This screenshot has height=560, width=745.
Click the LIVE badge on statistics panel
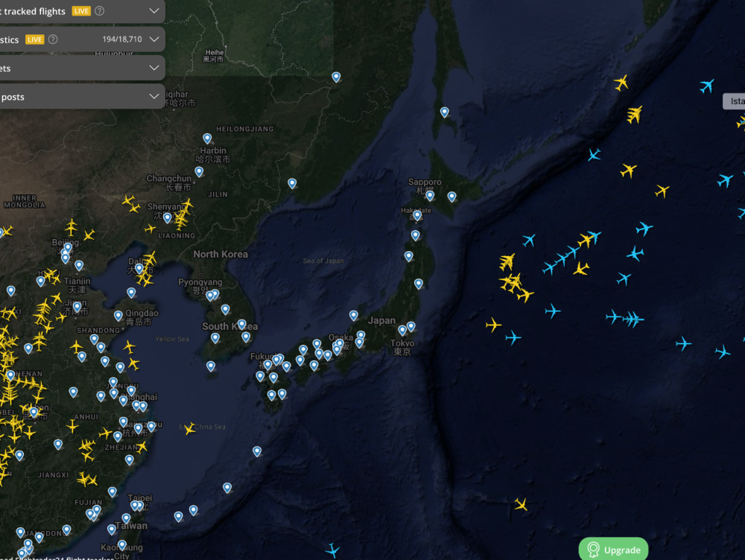[34, 39]
